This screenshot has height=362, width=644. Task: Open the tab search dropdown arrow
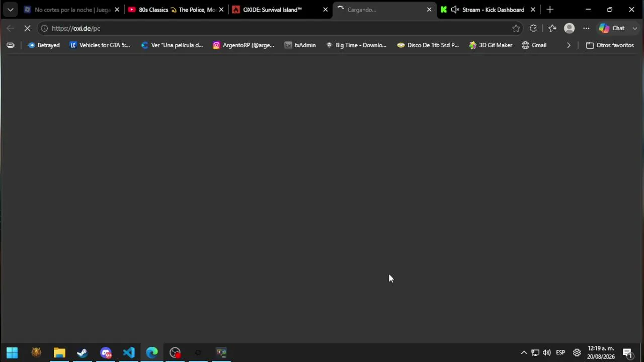10,10
